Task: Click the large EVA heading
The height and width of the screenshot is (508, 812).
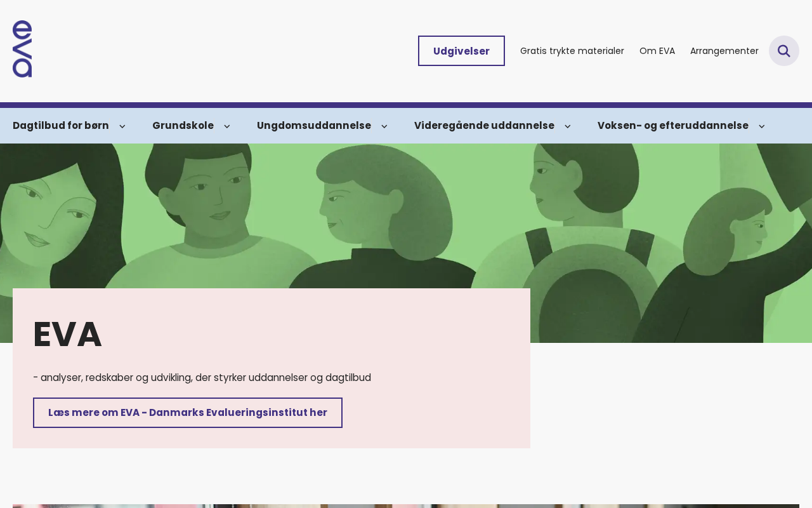Action: (x=67, y=334)
